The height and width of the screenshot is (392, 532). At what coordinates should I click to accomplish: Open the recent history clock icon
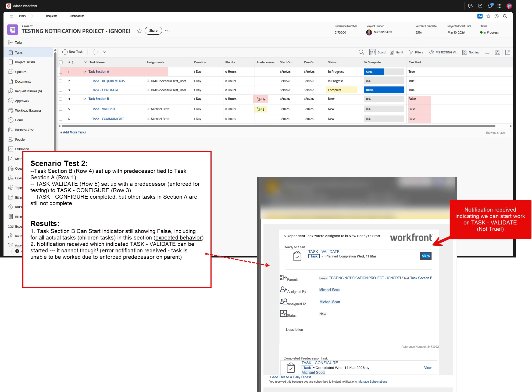(497, 16)
